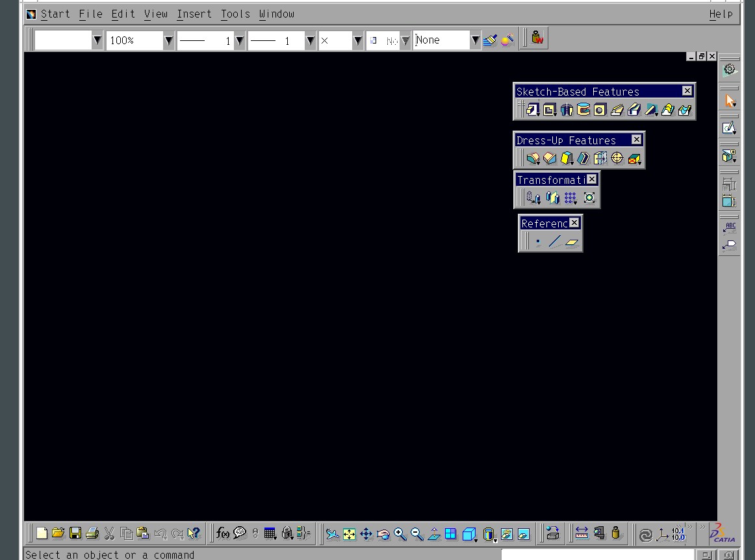Viewport: 755px width, 560px height.
Task: Click the Save floppy disk icon
Action: click(75, 533)
